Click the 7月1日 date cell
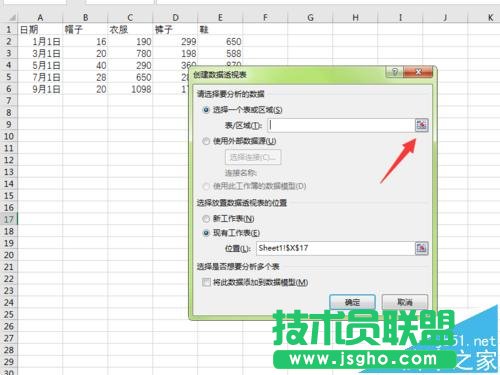Image resolution: width=500 pixels, height=375 pixels. click(x=40, y=77)
